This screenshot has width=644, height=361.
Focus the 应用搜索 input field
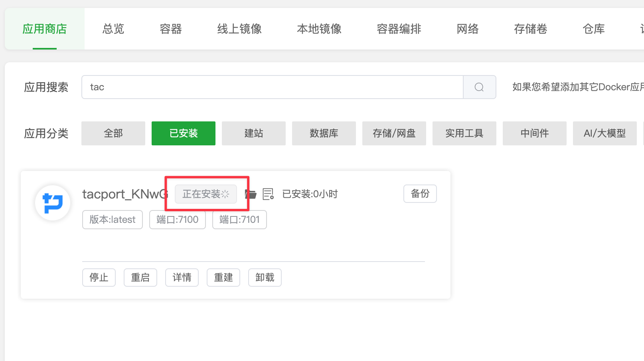[273, 87]
